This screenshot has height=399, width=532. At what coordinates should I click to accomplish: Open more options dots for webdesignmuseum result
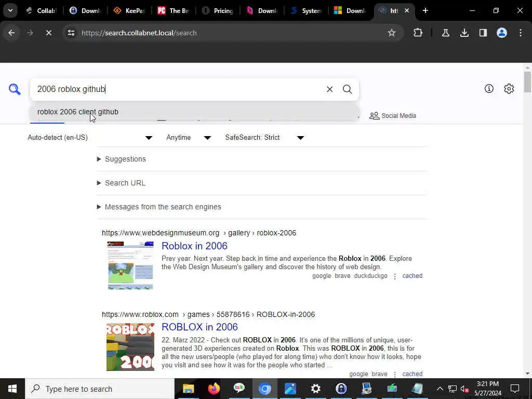[x=395, y=276]
